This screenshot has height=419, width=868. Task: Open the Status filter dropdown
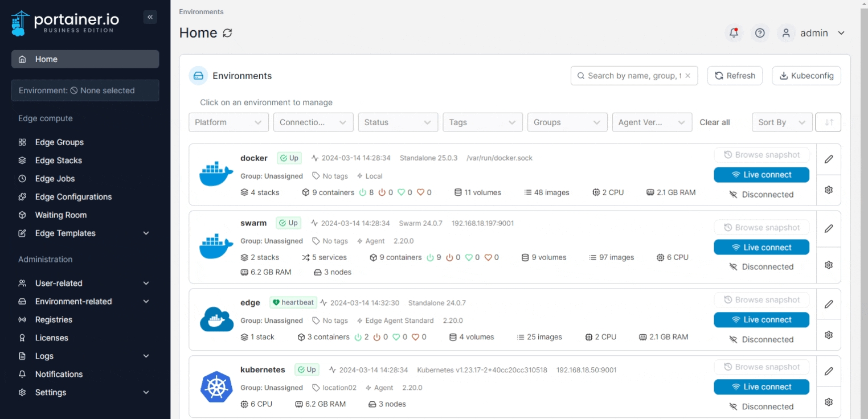click(x=398, y=122)
